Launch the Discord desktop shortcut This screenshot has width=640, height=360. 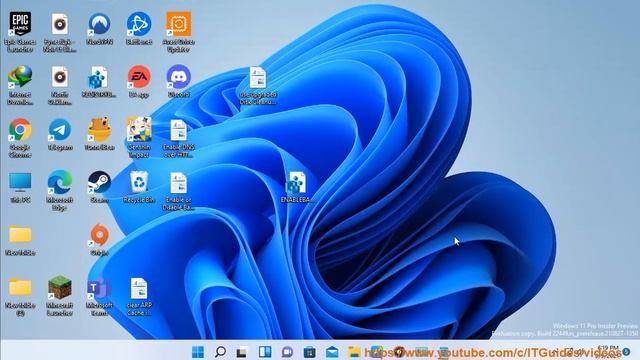[x=178, y=82]
